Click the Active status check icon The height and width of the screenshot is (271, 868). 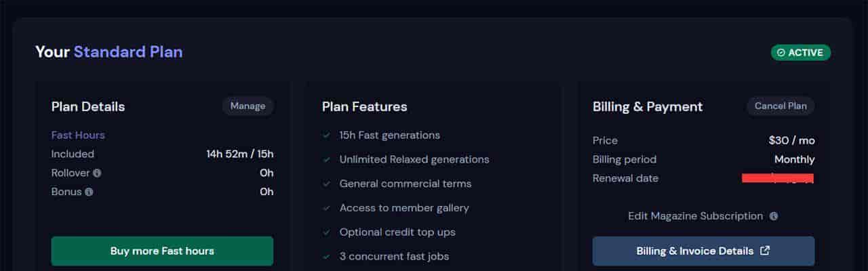781,53
